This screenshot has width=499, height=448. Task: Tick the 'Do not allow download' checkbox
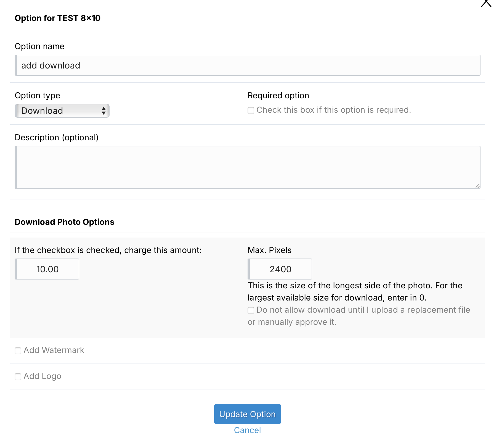(x=251, y=310)
